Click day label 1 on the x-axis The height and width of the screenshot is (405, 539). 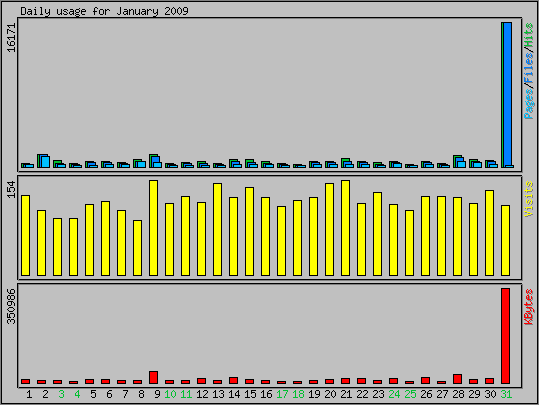point(29,394)
